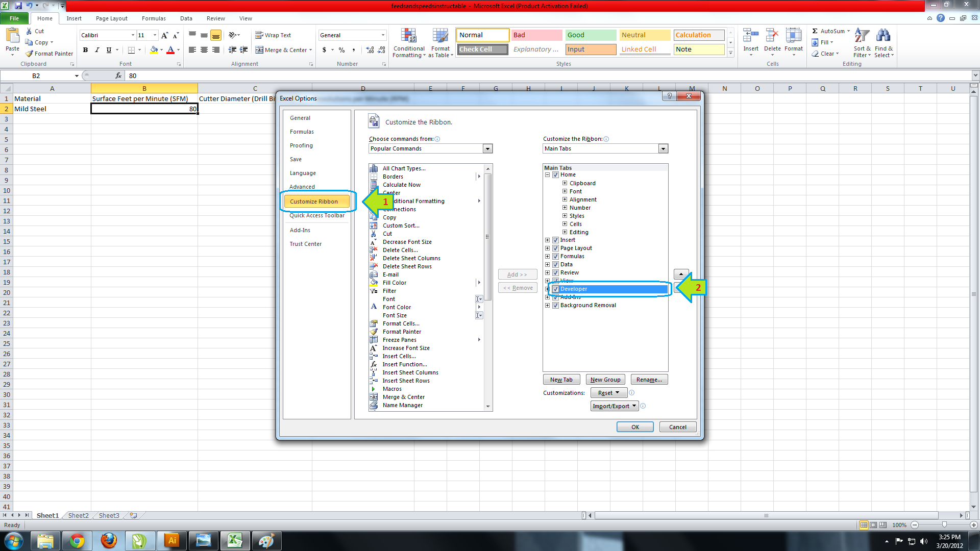Toggle the Data tab checkbox in list
The height and width of the screenshot is (551, 980).
(x=555, y=265)
